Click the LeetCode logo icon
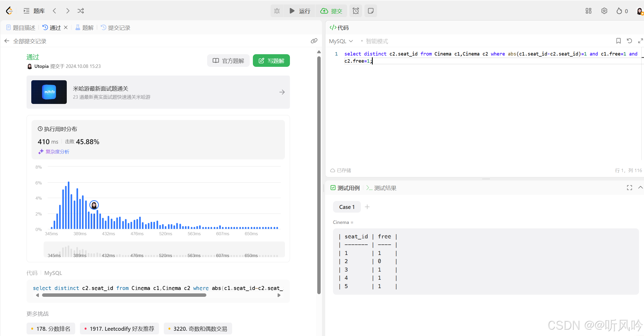This screenshot has height=336, width=644. (x=9, y=11)
